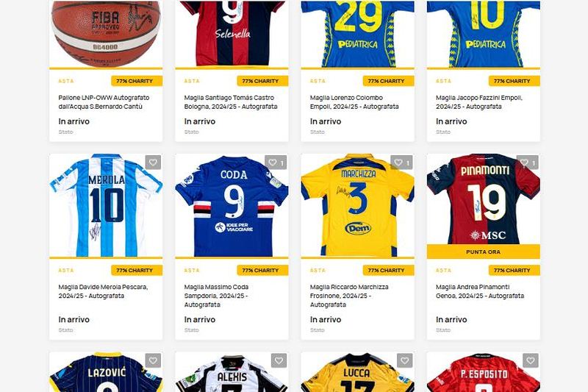
Task: Open Pallone LNP-OWW Autografato listing title
Action: click(x=104, y=102)
